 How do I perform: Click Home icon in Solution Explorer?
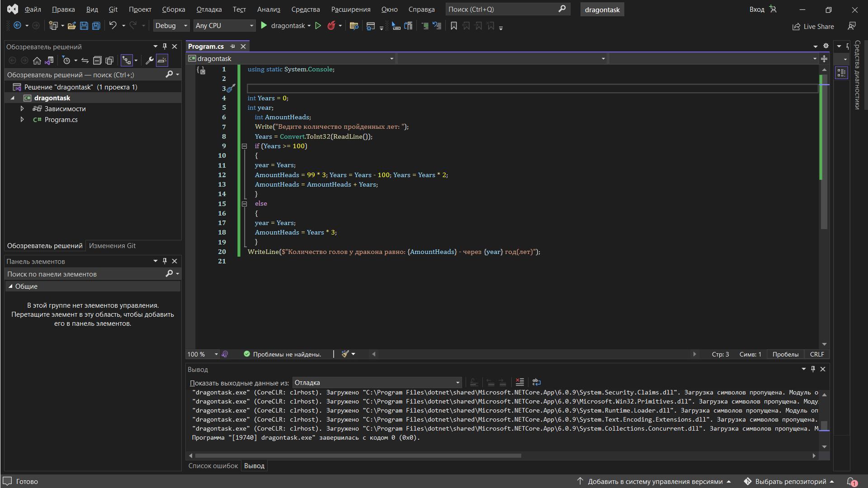37,60
